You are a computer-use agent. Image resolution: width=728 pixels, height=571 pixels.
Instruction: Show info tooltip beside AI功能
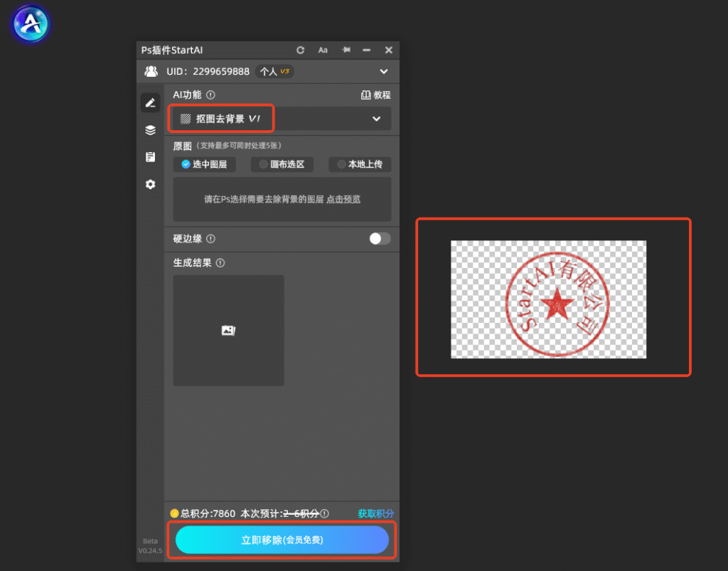tap(210, 95)
